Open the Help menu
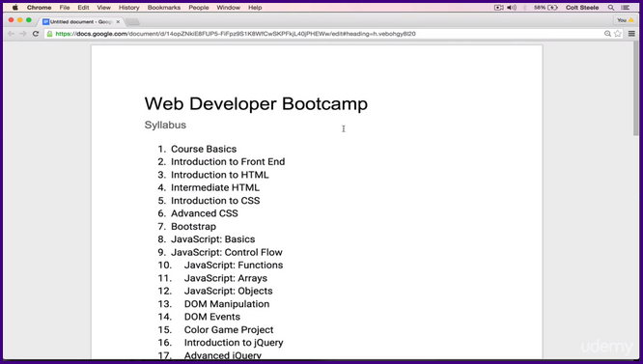 click(255, 8)
